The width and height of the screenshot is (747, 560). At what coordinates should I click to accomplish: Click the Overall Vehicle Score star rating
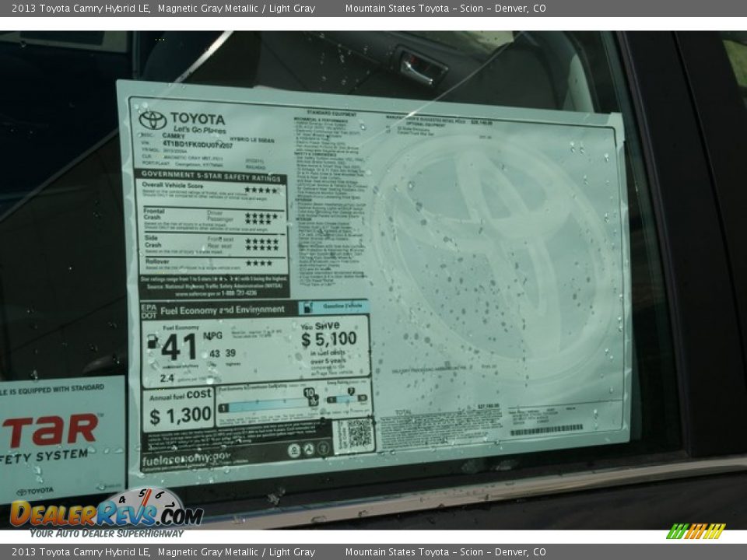(x=261, y=190)
